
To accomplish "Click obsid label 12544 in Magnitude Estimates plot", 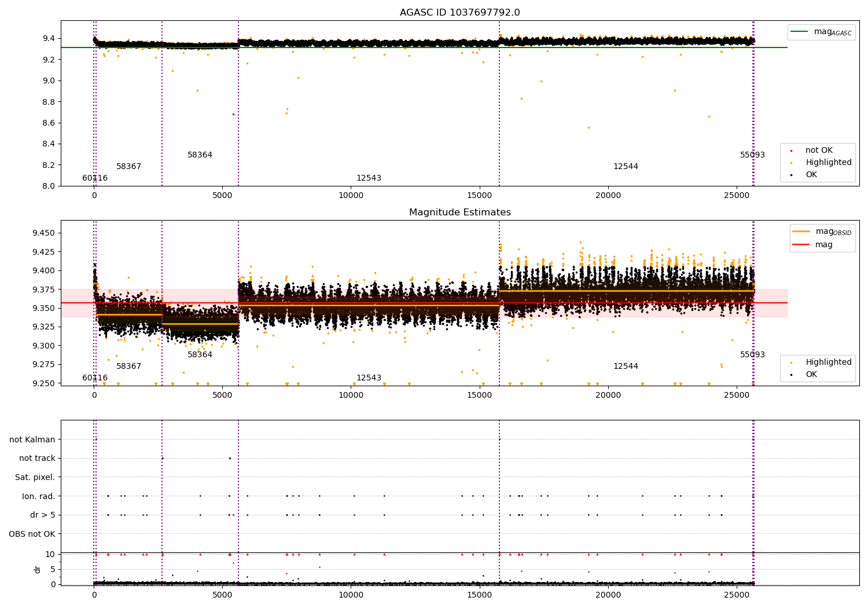I will [626, 367].
